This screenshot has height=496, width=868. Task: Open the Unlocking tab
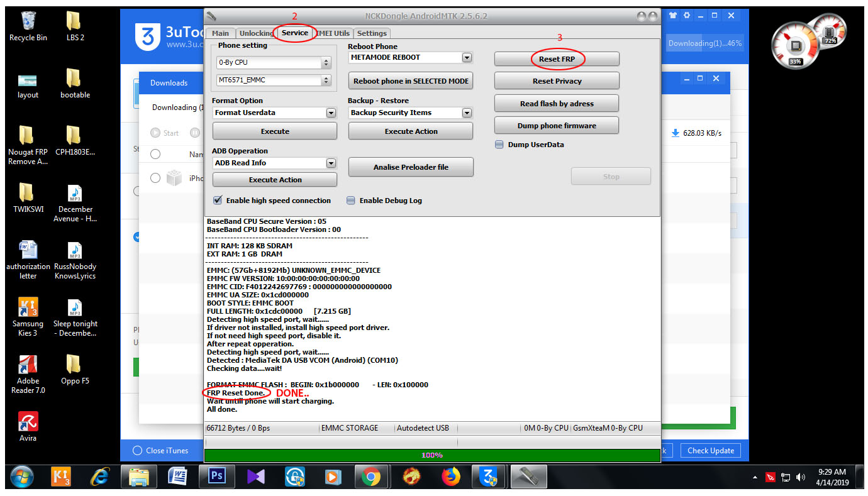click(x=257, y=33)
